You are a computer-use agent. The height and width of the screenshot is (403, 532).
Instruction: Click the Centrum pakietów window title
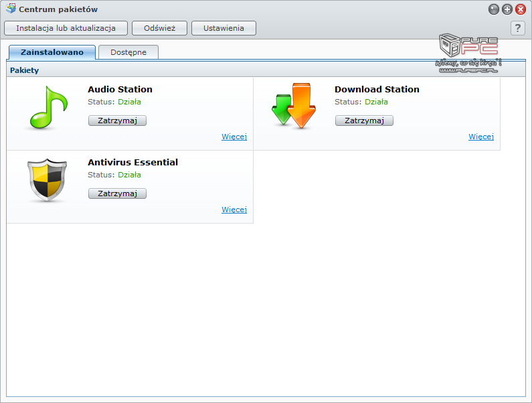pos(58,9)
